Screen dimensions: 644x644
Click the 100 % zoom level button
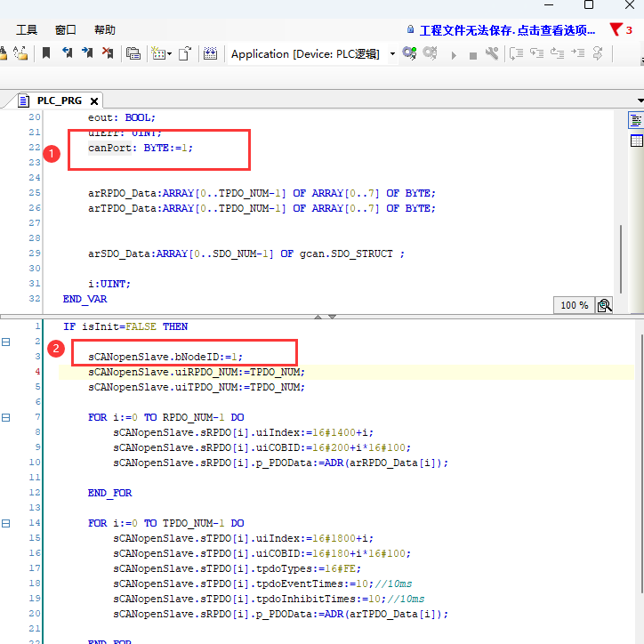[575, 305]
